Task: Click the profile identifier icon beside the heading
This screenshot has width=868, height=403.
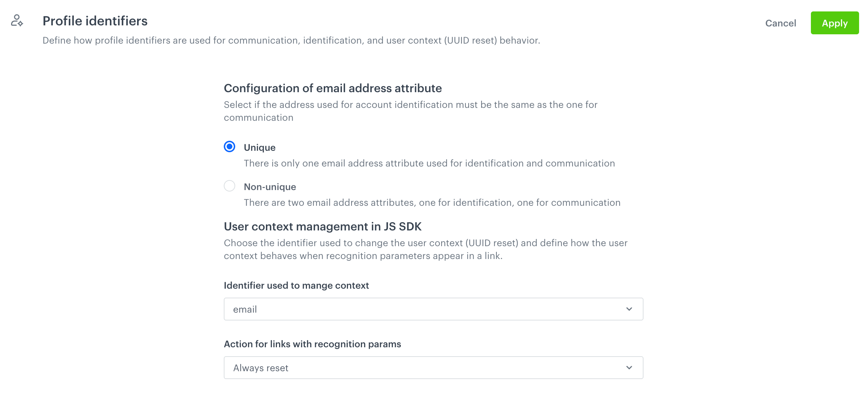Action: tap(16, 21)
